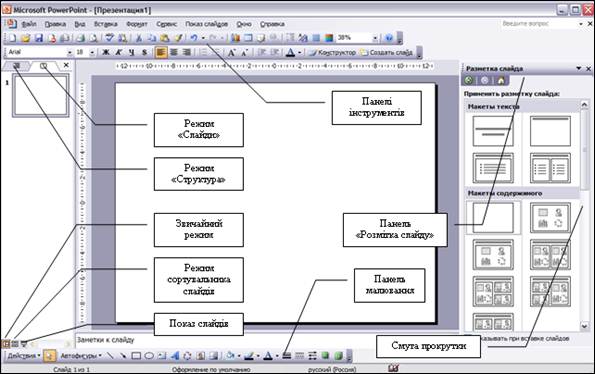Open the Справка menu

[272, 24]
